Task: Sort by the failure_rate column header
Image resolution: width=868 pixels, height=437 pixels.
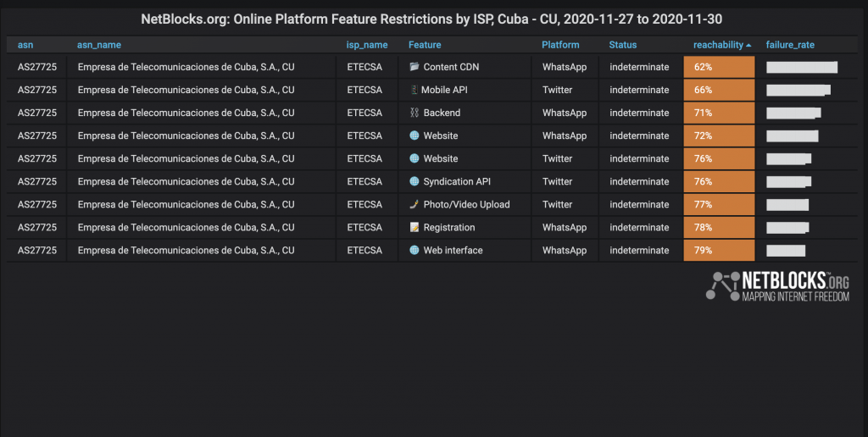Action: coord(790,45)
